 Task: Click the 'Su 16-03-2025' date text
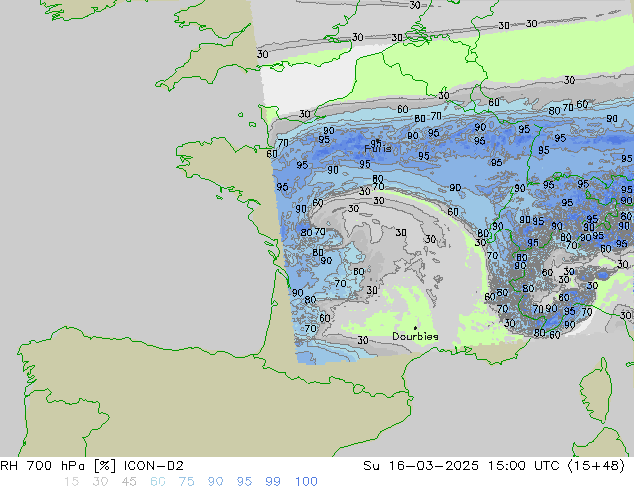(x=421, y=466)
